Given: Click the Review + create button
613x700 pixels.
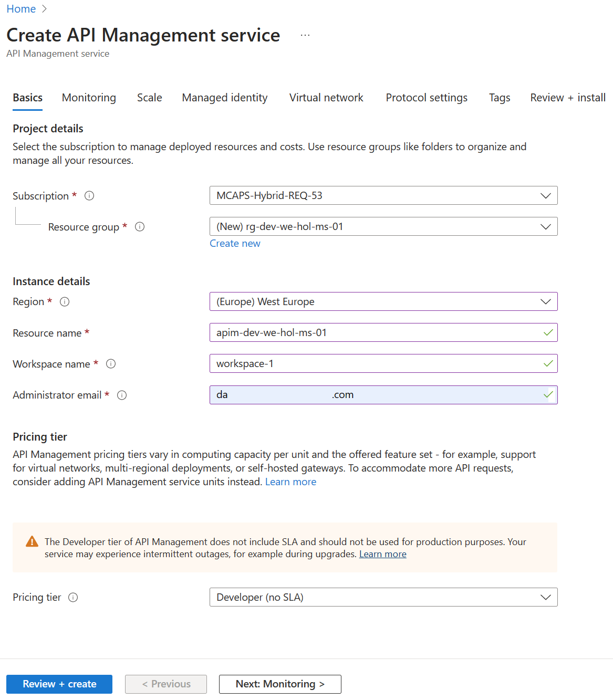Looking at the screenshot, I should (x=59, y=684).
